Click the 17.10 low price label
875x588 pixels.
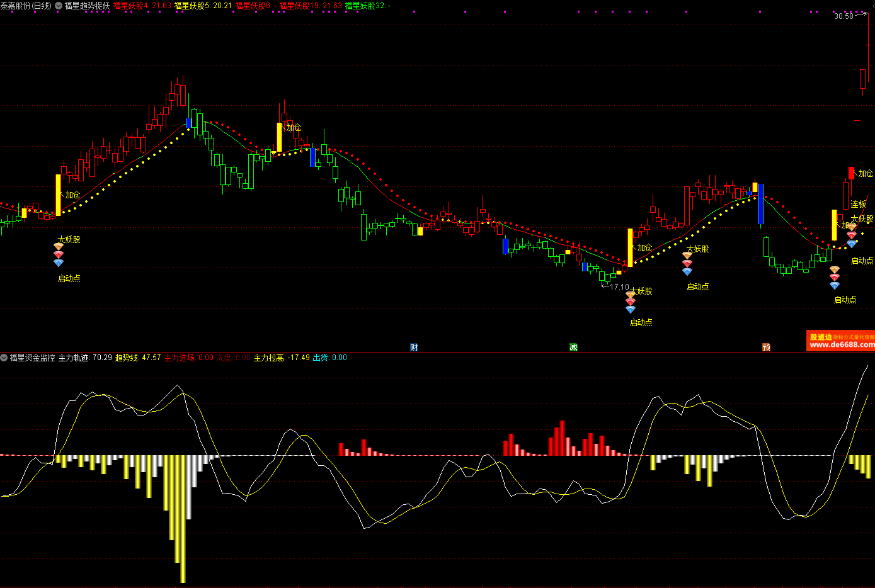(x=619, y=287)
